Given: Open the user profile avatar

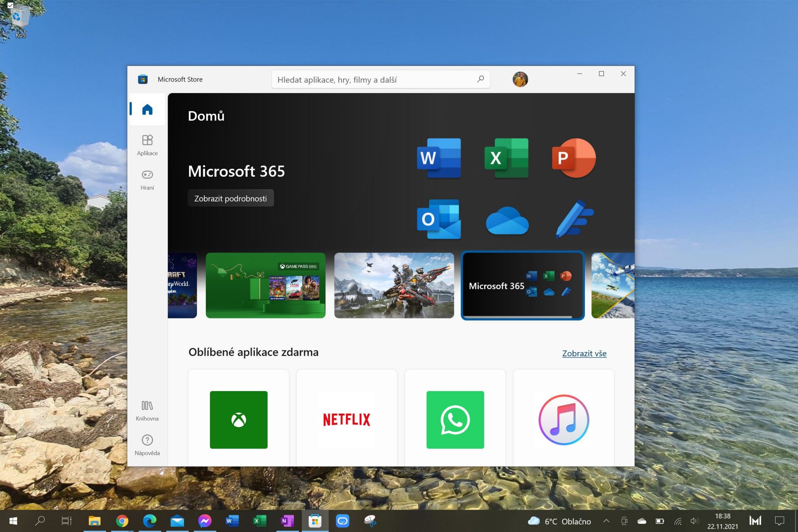Looking at the screenshot, I should coord(520,79).
